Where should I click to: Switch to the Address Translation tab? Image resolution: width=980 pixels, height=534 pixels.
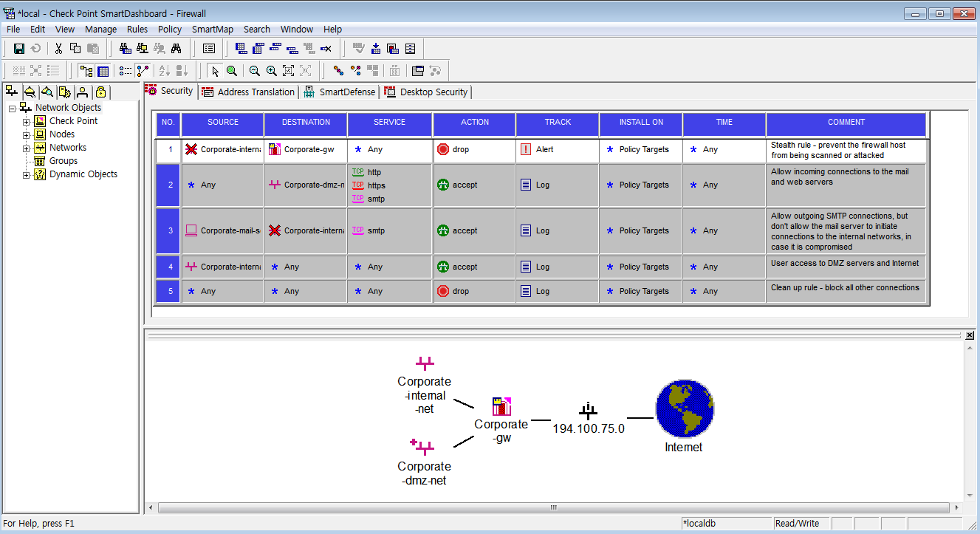(x=248, y=92)
